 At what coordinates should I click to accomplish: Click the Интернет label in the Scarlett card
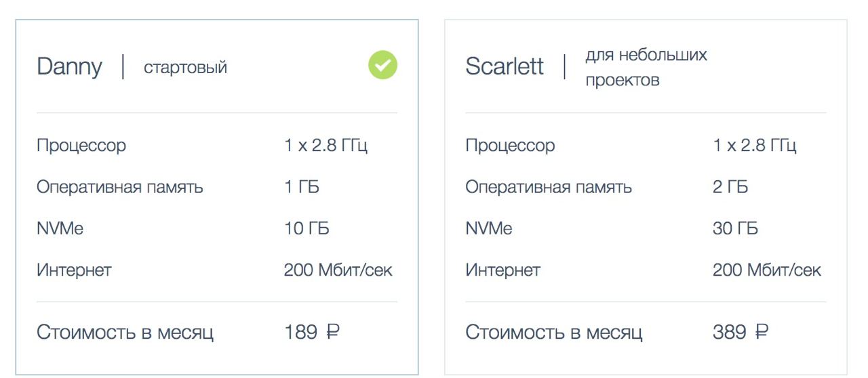click(x=502, y=270)
